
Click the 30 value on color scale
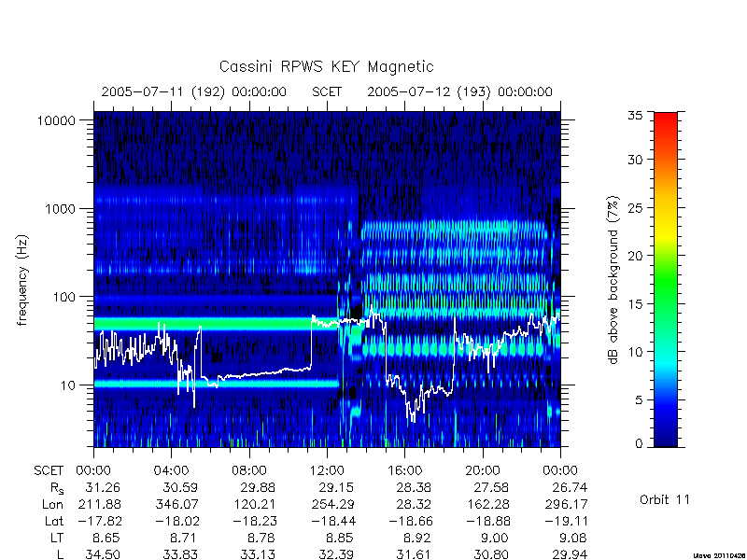tap(635, 160)
